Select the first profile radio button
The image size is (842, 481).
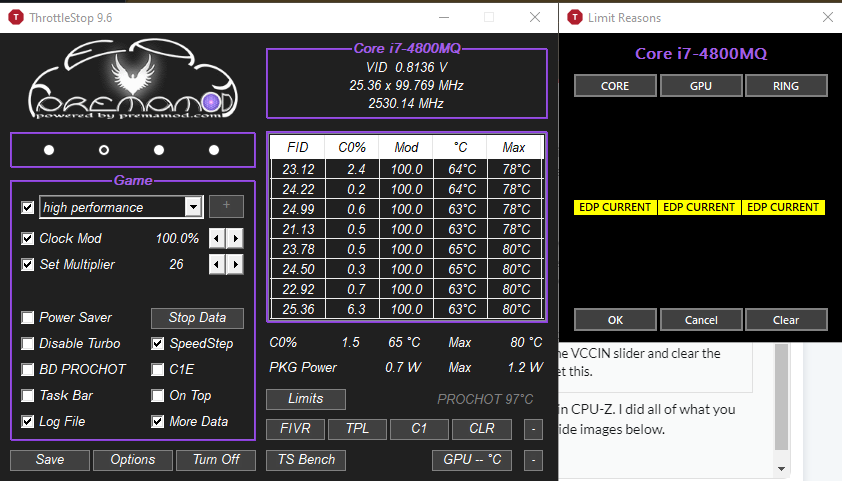click(x=49, y=150)
